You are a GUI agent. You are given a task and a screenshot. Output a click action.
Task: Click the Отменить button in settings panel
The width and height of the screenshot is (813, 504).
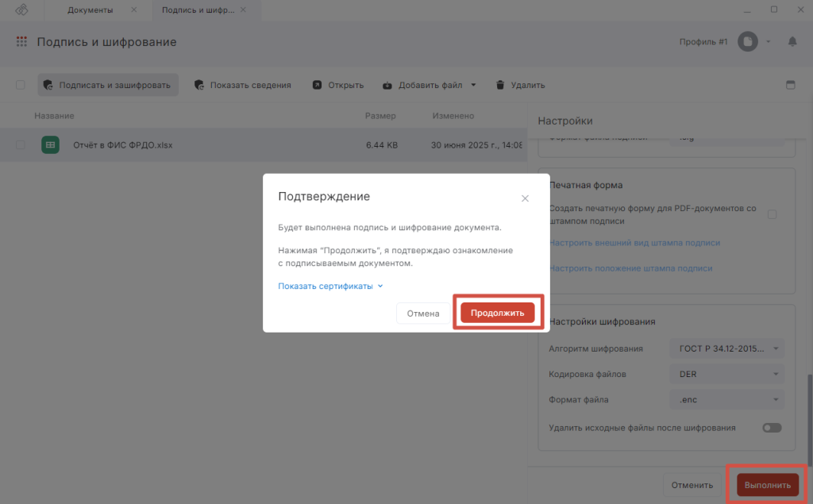692,485
